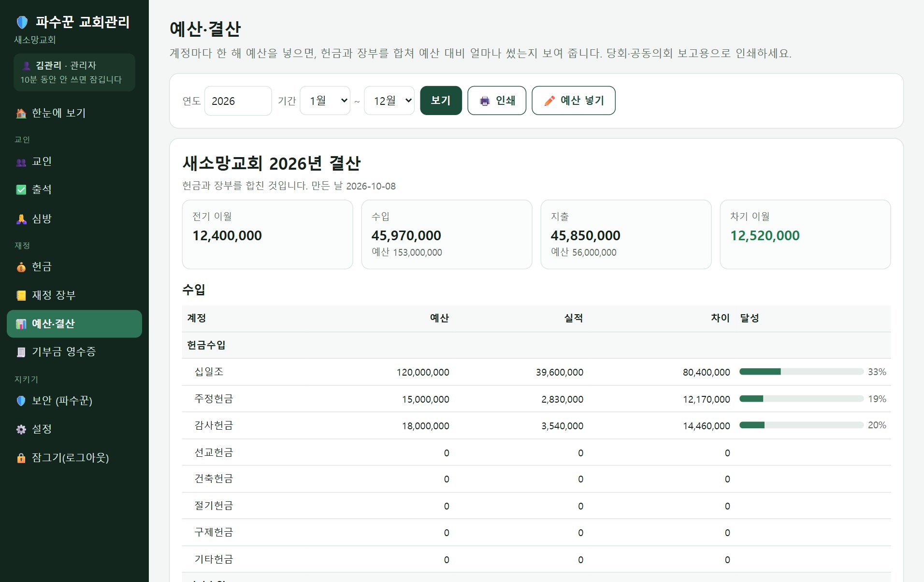The height and width of the screenshot is (582, 924).
Task: Click the 예산 넣기 button label
Action: pos(582,101)
